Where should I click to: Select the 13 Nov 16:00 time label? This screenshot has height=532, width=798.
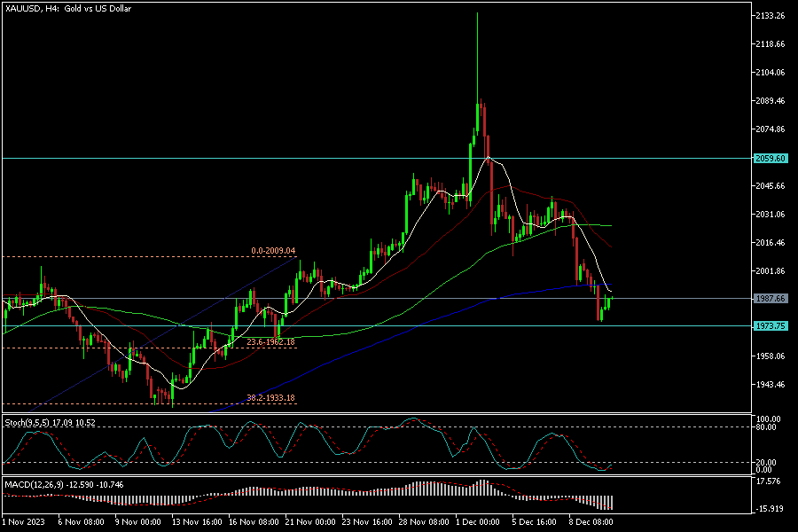[197, 523]
